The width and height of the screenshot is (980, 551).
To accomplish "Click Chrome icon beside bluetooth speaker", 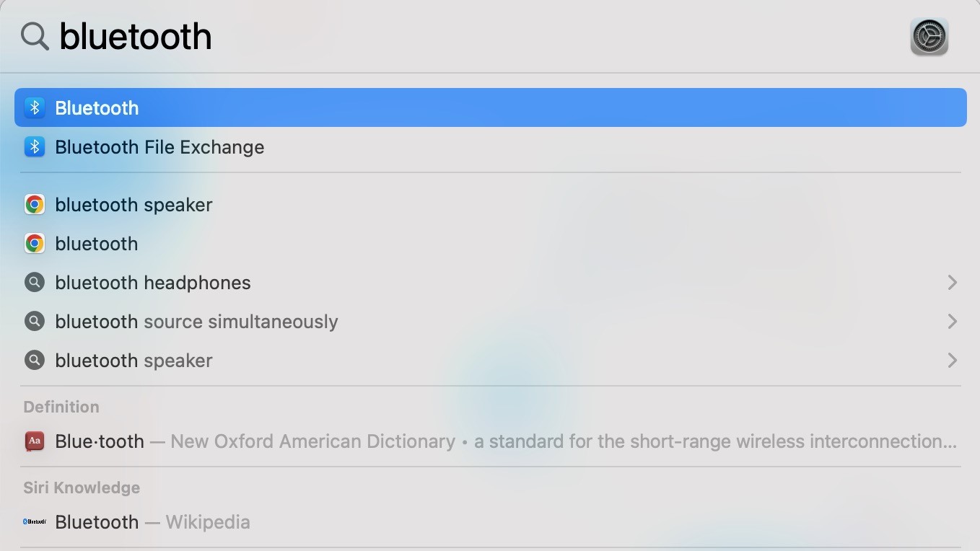I will point(35,205).
